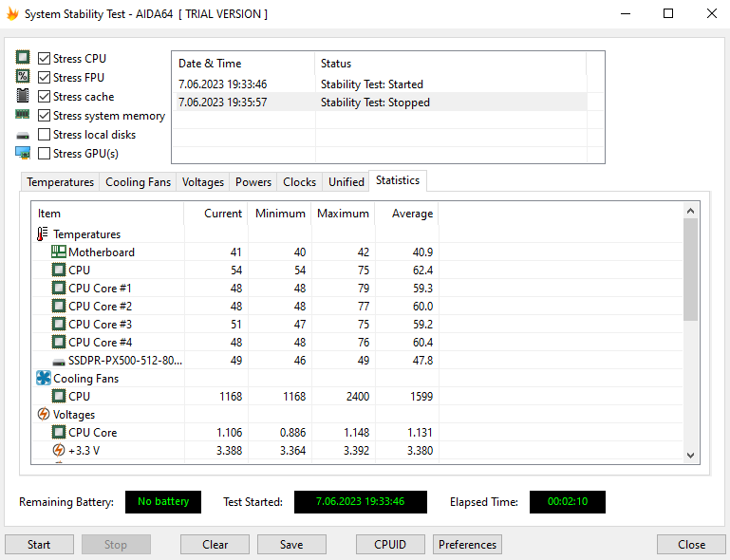
Task: Click the percent icon beside Stress FPU
Action: (x=23, y=76)
